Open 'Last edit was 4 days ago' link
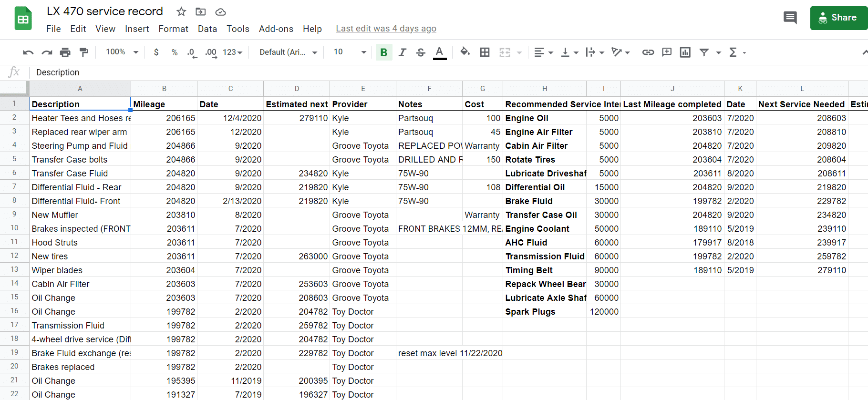 (386, 29)
